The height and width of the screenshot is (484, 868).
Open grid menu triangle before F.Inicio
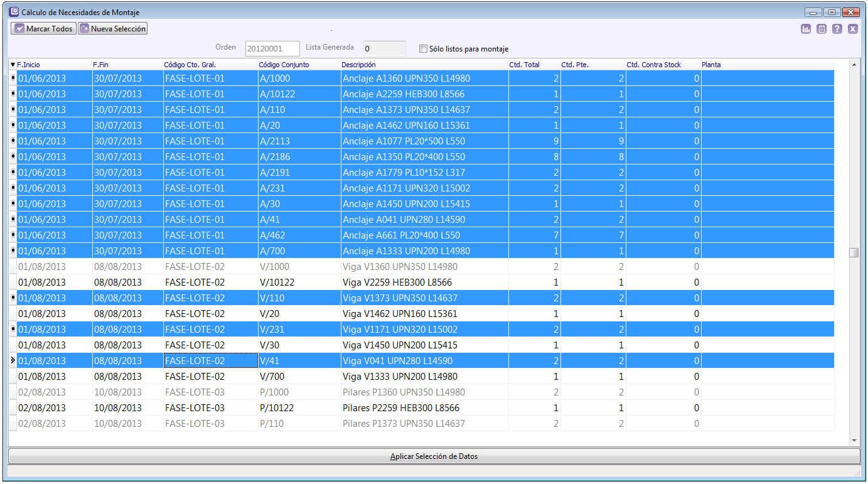click(13, 65)
